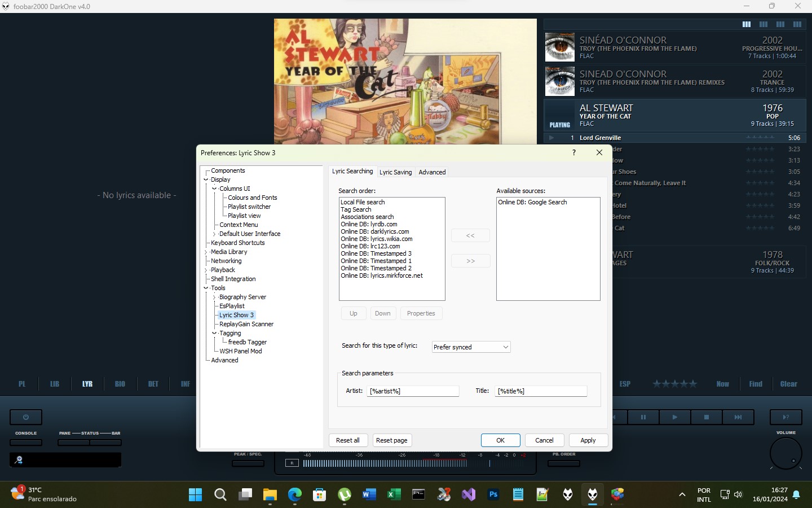The width and height of the screenshot is (812, 508).
Task: Open the 'Prefer synced' lyric type dropdown
Action: pyautogui.click(x=471, y=347)
